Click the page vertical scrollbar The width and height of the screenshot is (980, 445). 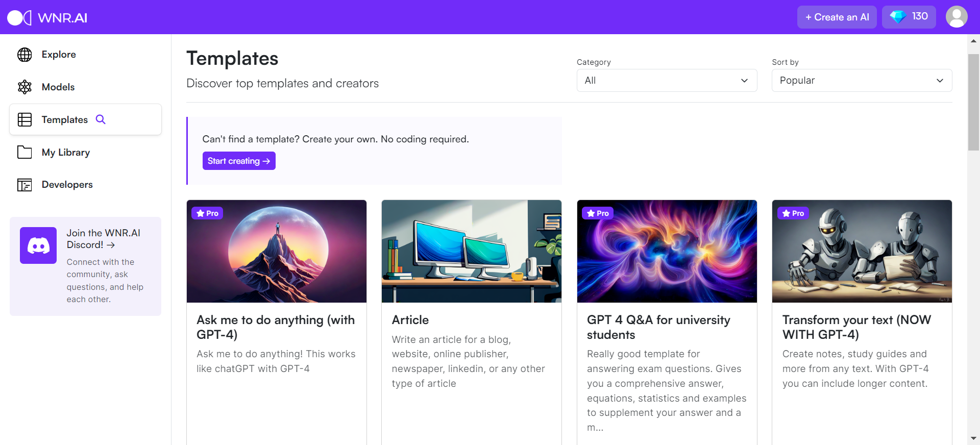coord(973,102)
